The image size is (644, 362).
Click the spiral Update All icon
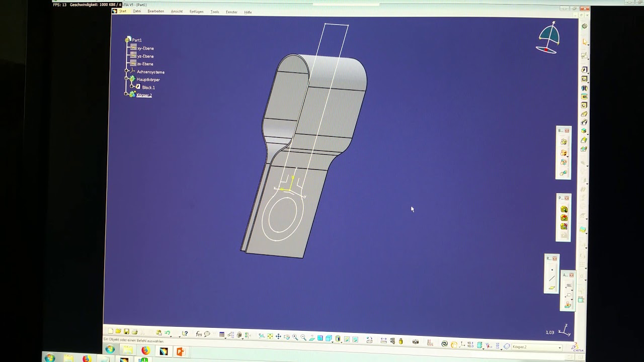pyautogui.click(x=445, y=344)
